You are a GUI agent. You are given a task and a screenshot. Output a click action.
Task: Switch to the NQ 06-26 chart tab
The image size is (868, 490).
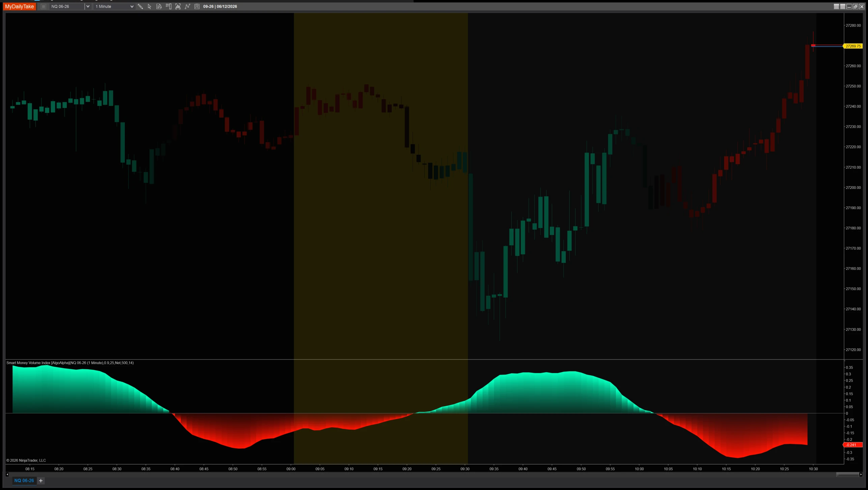24,481
